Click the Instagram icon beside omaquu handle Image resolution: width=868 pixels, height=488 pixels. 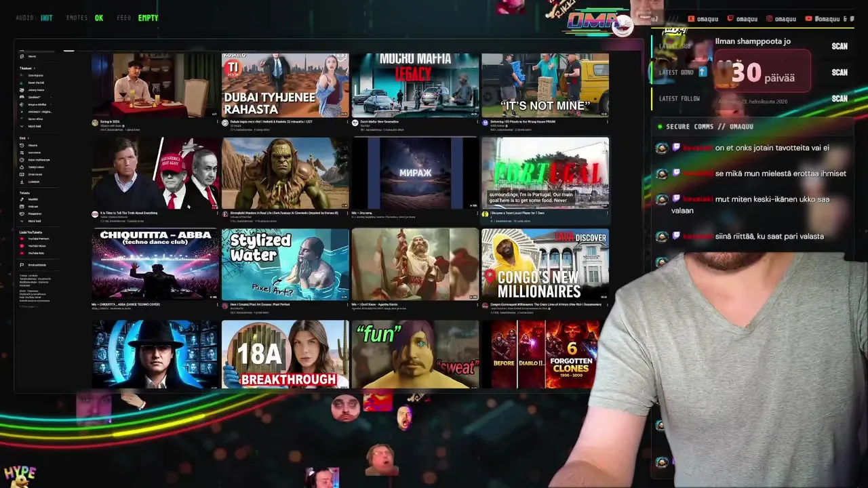click(770, 19)
